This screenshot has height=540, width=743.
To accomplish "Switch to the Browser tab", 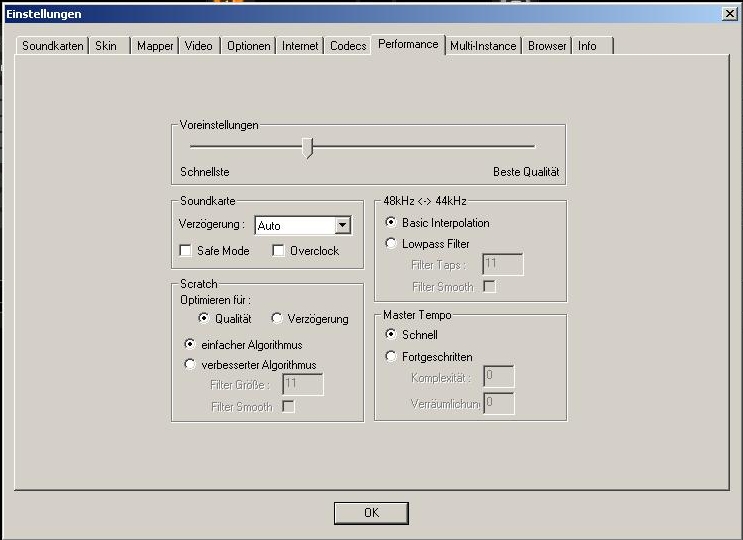I will (x=547, y=46).
